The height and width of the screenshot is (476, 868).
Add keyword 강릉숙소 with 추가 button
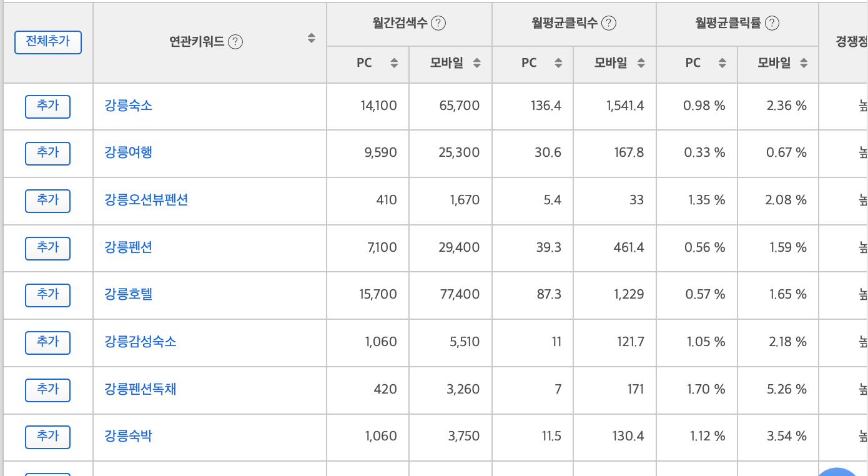[x=47, y=106]
